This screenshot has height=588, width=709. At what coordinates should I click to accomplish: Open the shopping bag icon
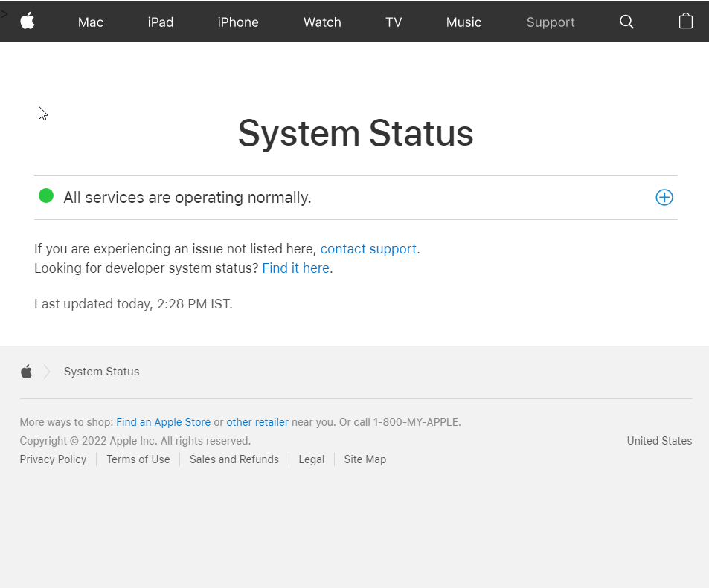[x=685, y=22]
